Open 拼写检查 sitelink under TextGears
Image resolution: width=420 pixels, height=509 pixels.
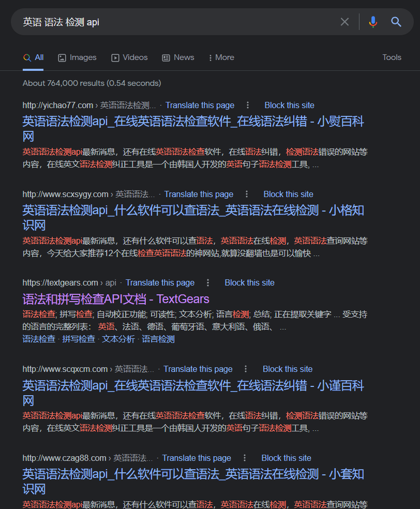click(x=79, y=339)
